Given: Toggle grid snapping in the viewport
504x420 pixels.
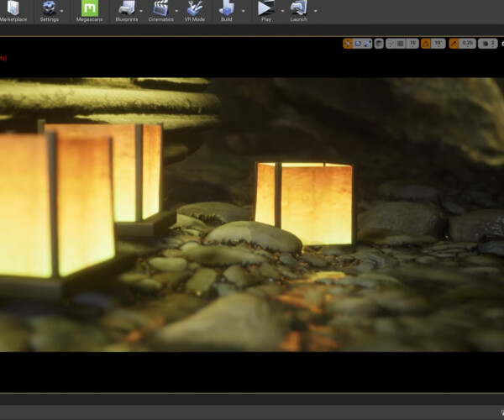Looking at the screenshot, I should pos(401,43).
